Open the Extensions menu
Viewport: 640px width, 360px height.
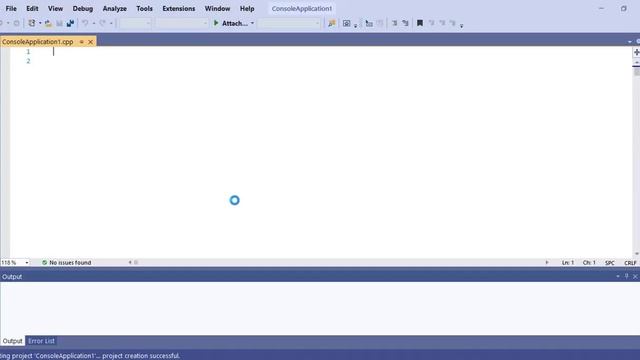179,9
